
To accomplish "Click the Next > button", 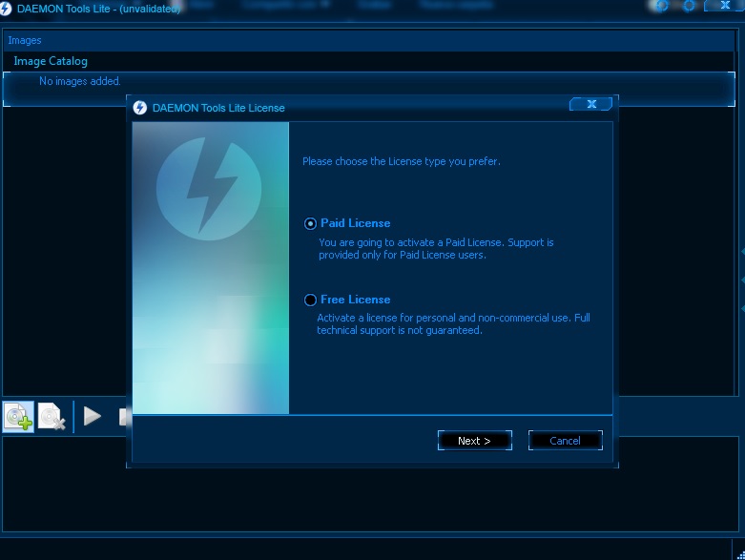I will [475, 441].
